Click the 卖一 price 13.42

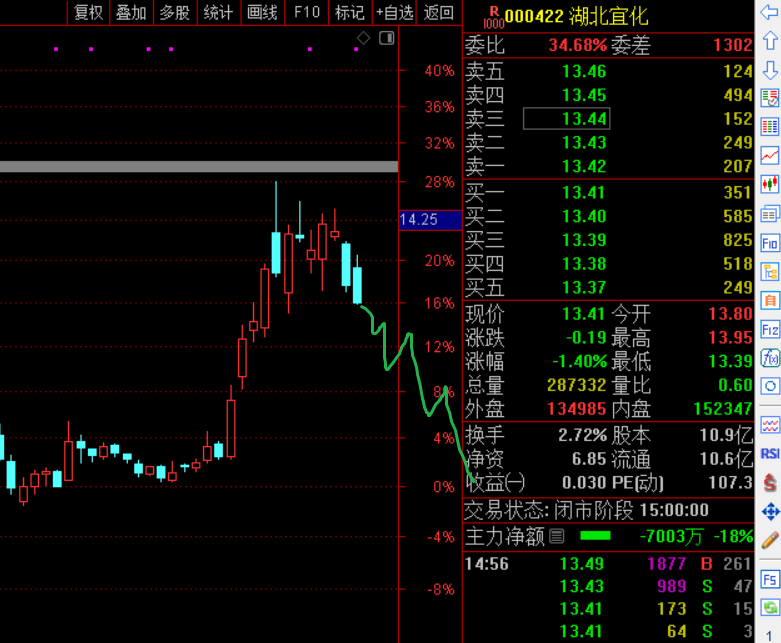tap(584, 166)
